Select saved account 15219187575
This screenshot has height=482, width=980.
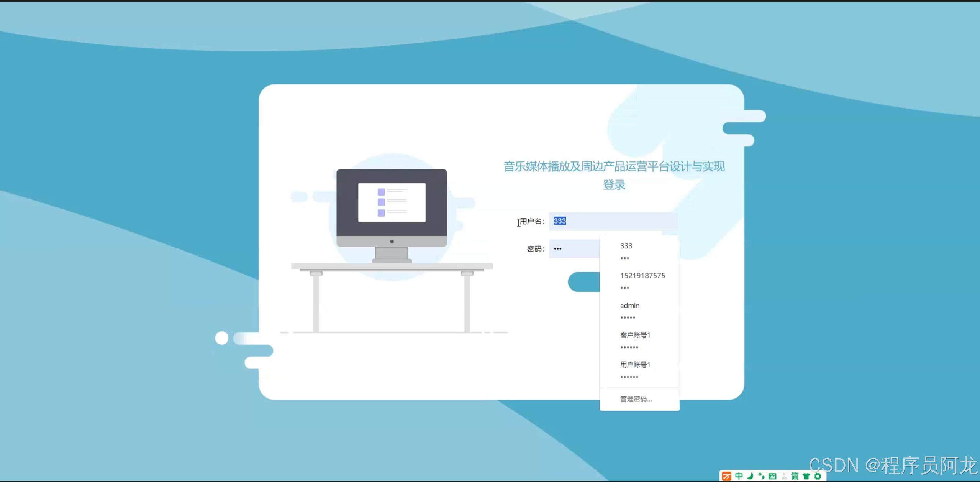(642, 281)
